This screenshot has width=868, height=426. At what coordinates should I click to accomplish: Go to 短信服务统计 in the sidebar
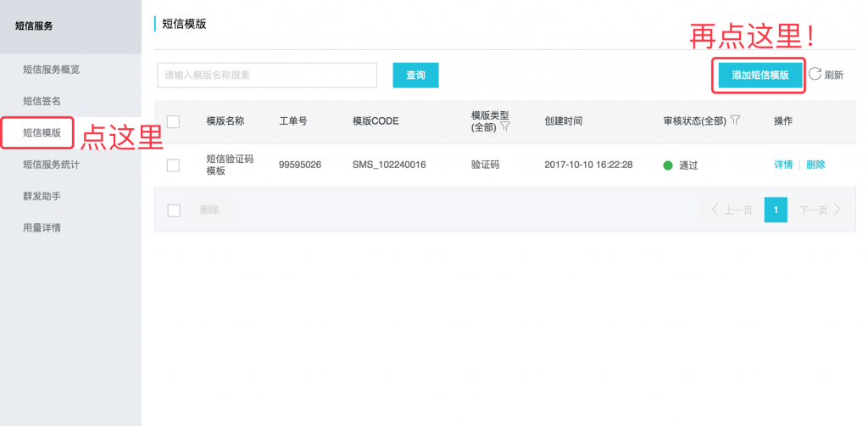(x=51, y=165)
